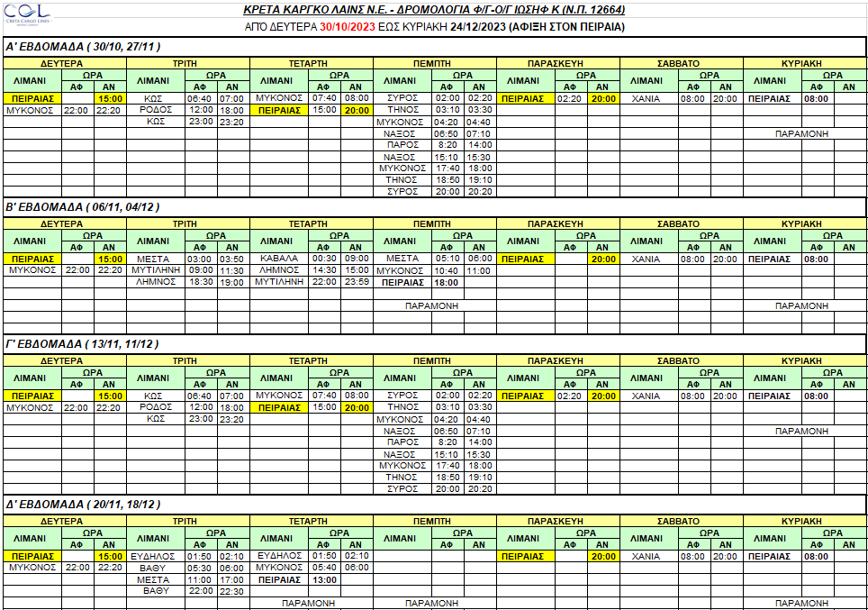Click the 22:30 departure time for ΒΑΘΥ
The width and height of the screenshot is (868, 610).
(x=232, y=591)
